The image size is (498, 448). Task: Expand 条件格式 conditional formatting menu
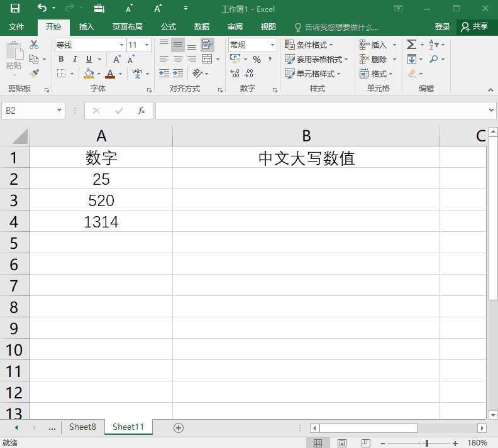(309, 45)
